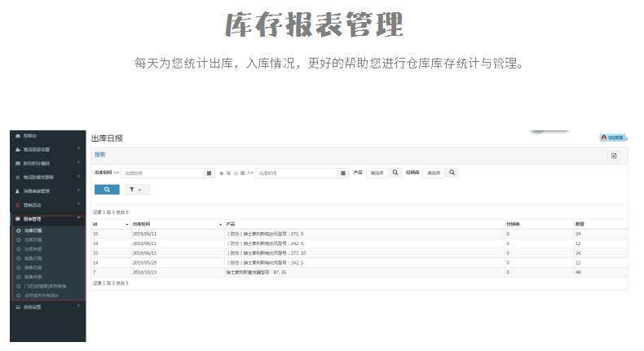
Task: Open calendar picker for second 出库时间 field
Action: tap(343, 173)
